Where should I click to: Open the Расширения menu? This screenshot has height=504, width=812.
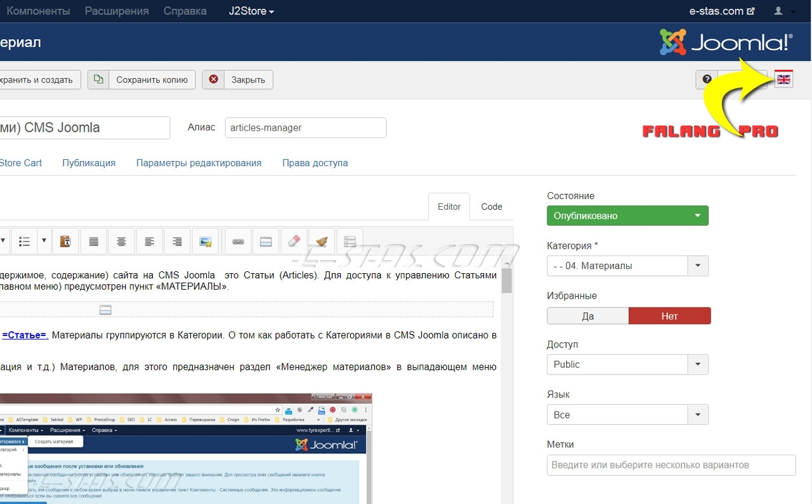117,11
